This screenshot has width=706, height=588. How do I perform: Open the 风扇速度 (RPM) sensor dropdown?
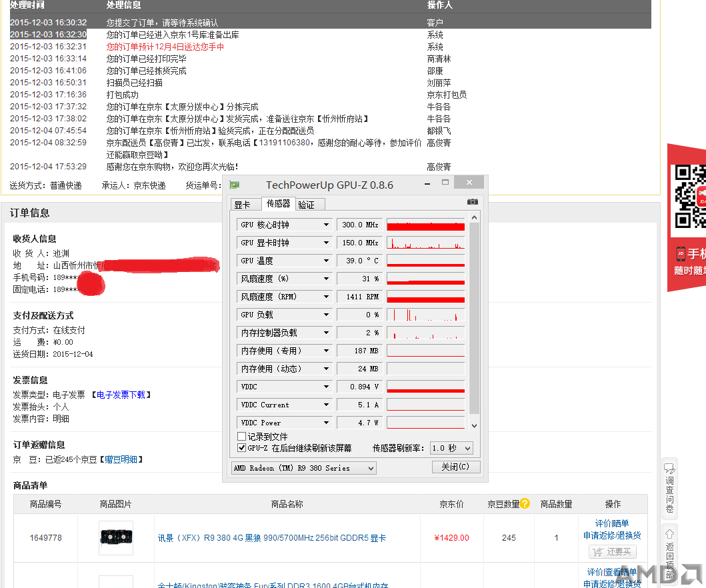pos(327,297)
